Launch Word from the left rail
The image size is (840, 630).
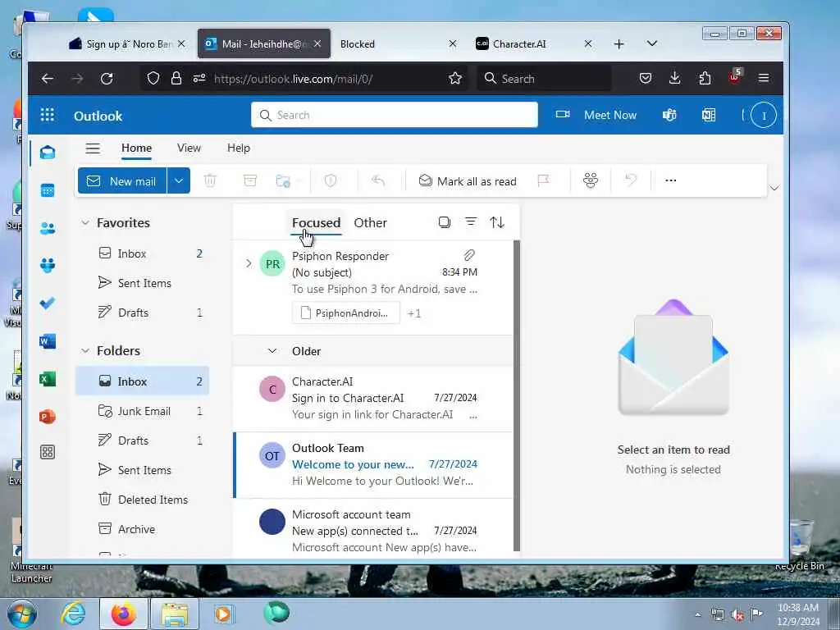(x=47, y=341)
